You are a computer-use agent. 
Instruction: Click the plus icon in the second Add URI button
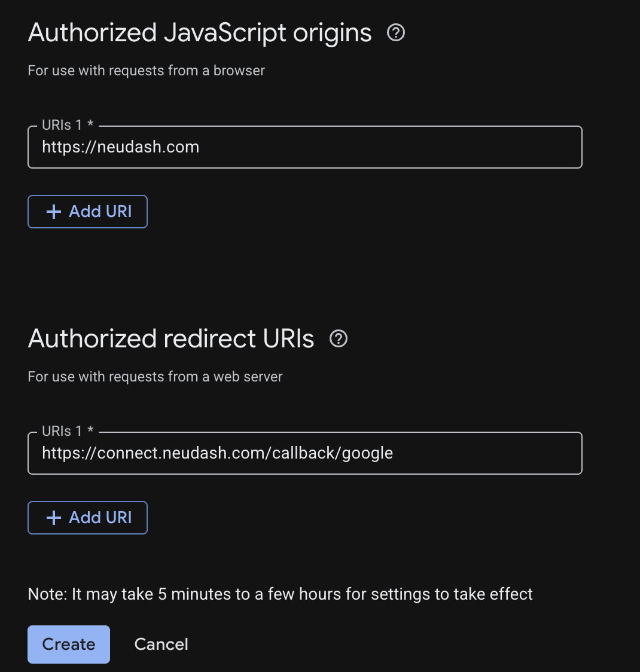click(x=54, y=517)
